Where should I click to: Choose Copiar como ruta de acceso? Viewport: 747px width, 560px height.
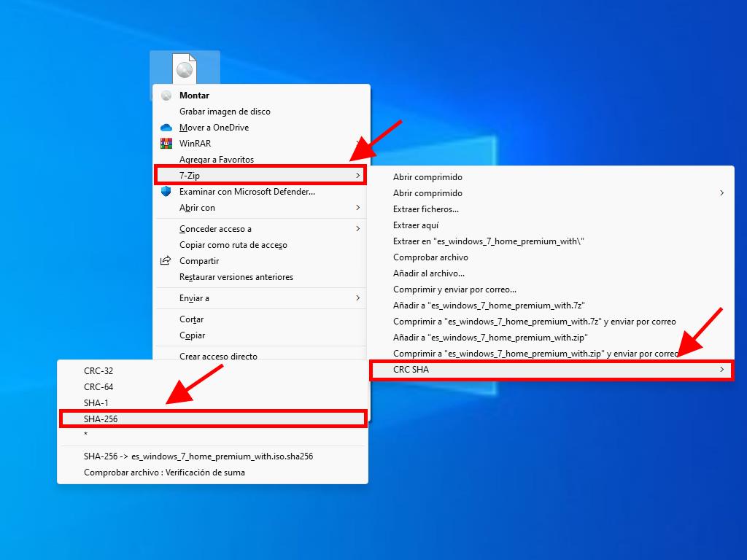click(x=261, y=245)
